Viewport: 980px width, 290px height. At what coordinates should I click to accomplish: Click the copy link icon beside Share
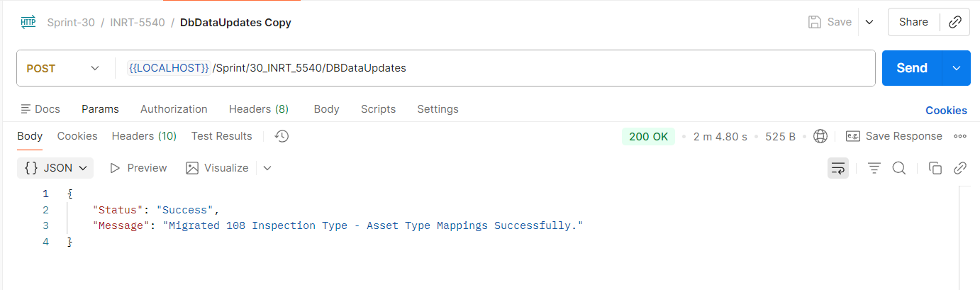[955, 22]
